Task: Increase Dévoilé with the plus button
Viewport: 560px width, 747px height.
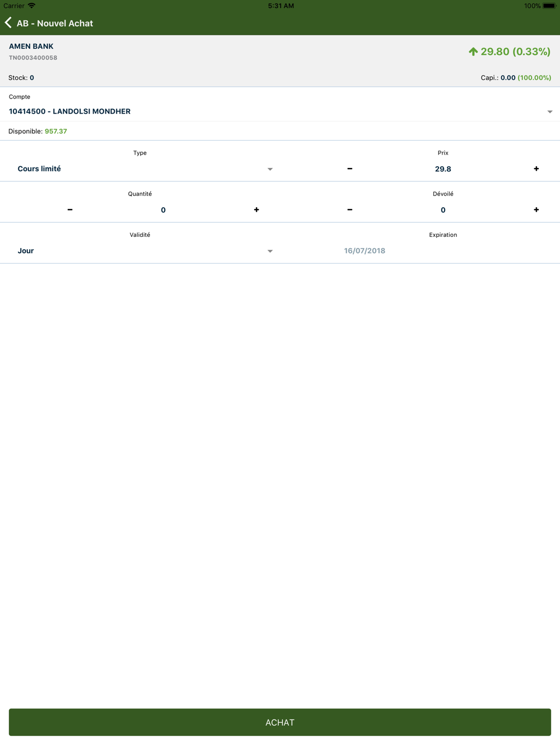Action: [536, 209]
